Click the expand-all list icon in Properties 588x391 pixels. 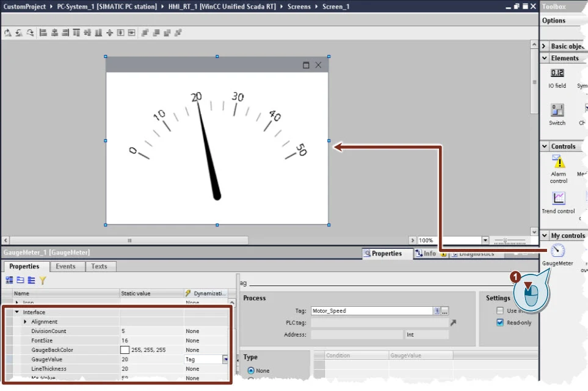pos(32,280)
